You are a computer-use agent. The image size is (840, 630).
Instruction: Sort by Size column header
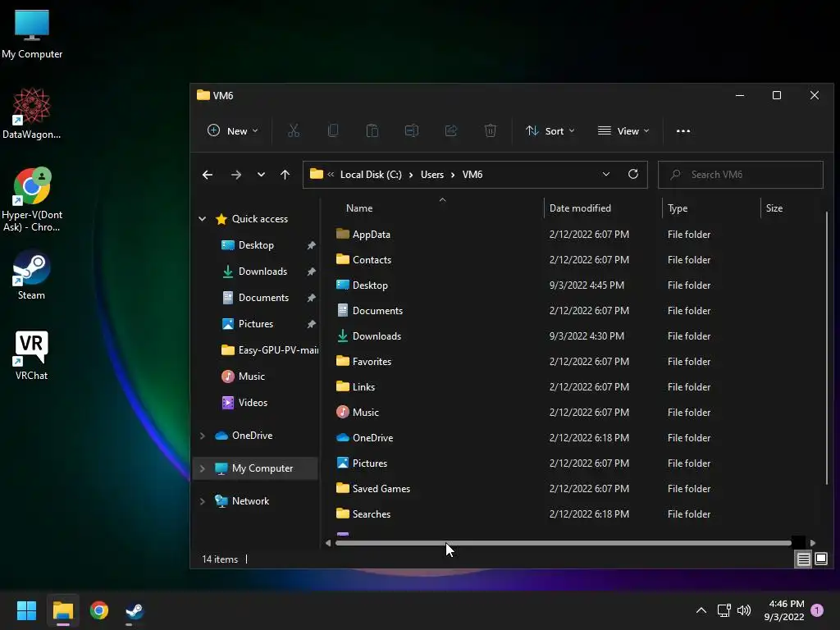pyautogui.click(x=774, y=208)
